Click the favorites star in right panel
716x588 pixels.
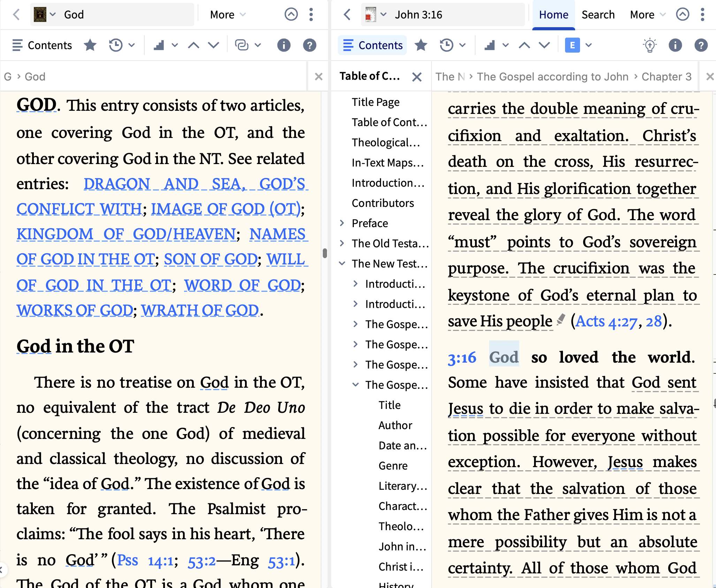tap(421, 45)
